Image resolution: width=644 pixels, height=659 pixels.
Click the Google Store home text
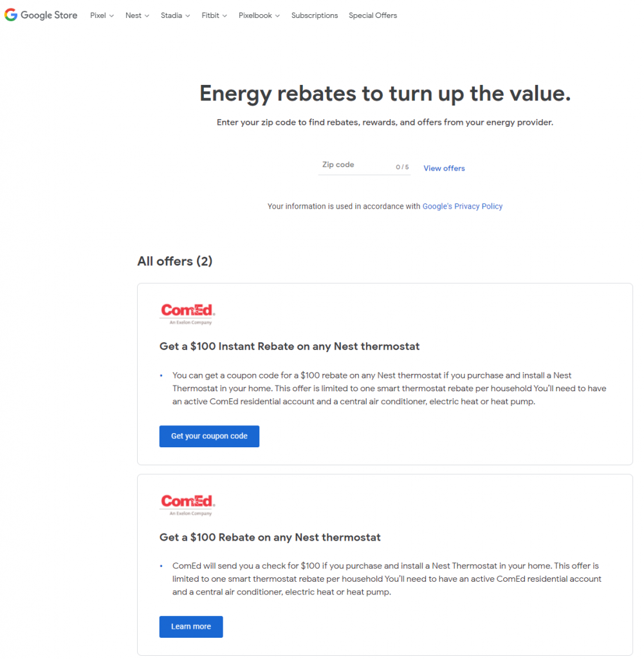49,15
